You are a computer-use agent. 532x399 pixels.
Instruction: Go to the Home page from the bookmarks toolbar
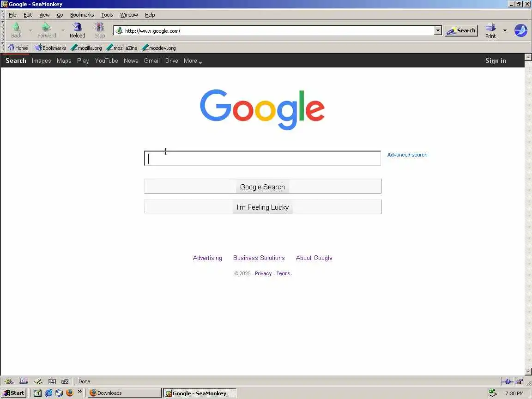click(18, 48)
